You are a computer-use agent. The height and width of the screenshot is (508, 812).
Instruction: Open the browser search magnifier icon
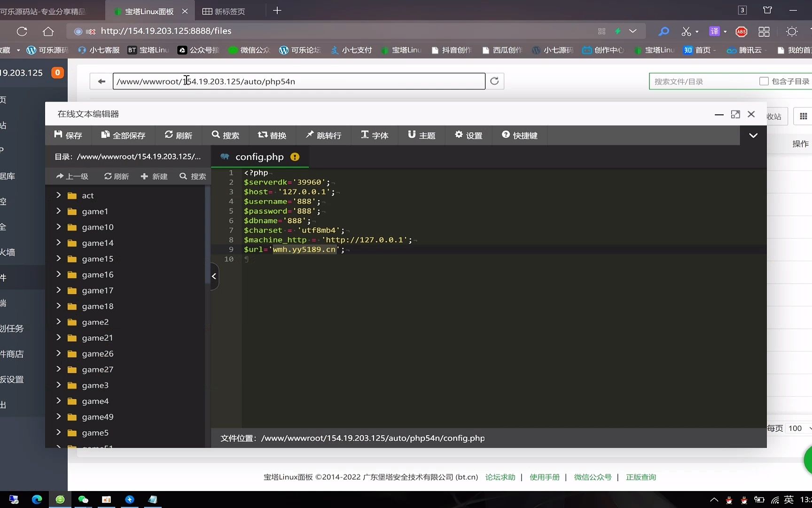point(664,32)
